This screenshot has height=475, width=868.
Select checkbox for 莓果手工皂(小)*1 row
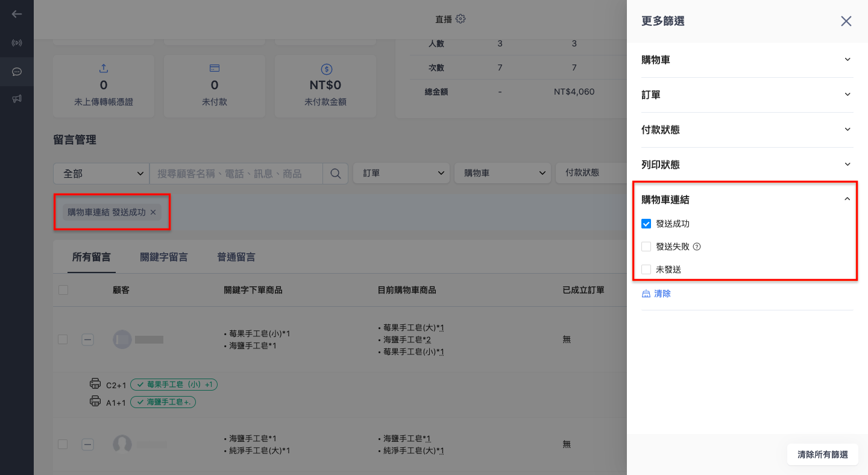tap(63, 339)
